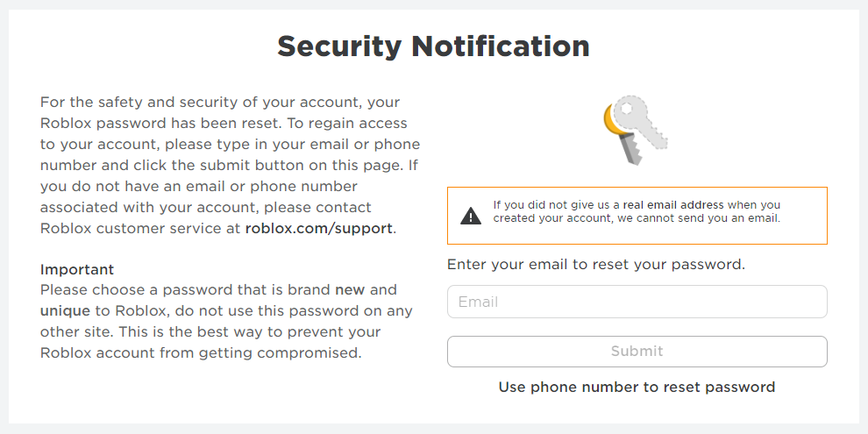
Task: Click "Roblox customer service at" text
Action: pos(140,228)
